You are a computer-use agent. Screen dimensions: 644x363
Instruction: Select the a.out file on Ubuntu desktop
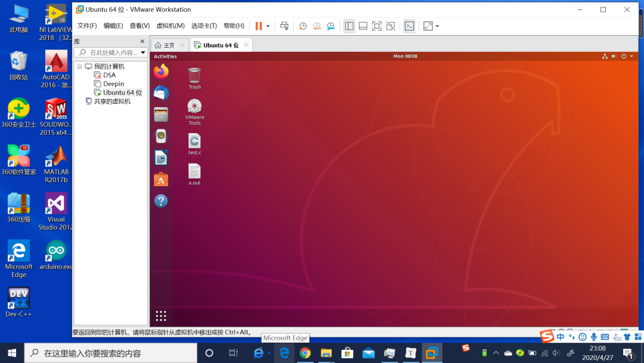[x=194, y=174]
